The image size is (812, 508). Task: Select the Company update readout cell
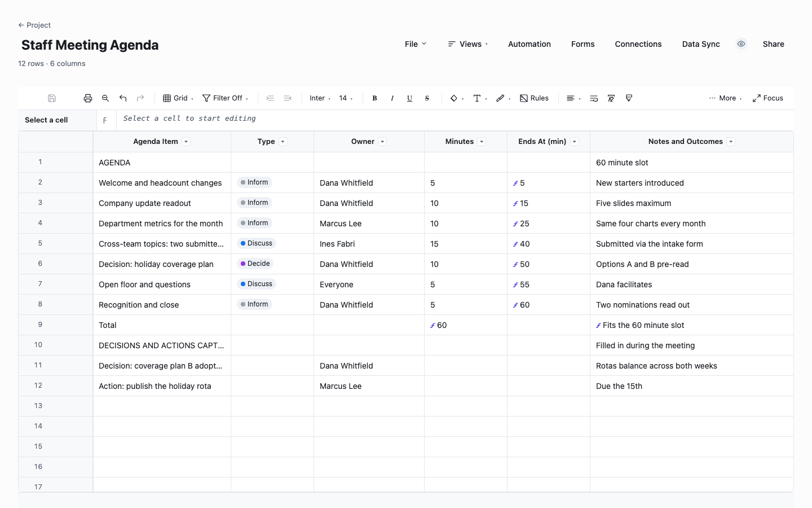pos(162,203)
